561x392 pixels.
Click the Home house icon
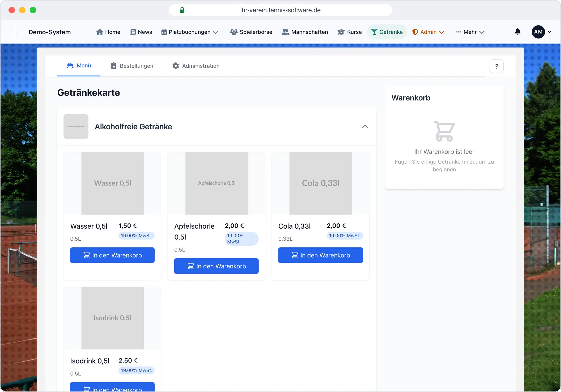pyautogui.click(x=100, y=32)
